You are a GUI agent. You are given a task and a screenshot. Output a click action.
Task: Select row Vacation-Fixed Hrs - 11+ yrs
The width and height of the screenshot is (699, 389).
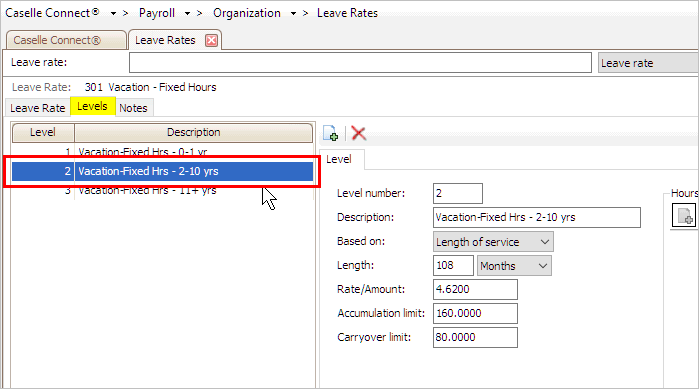pos(162,192)
